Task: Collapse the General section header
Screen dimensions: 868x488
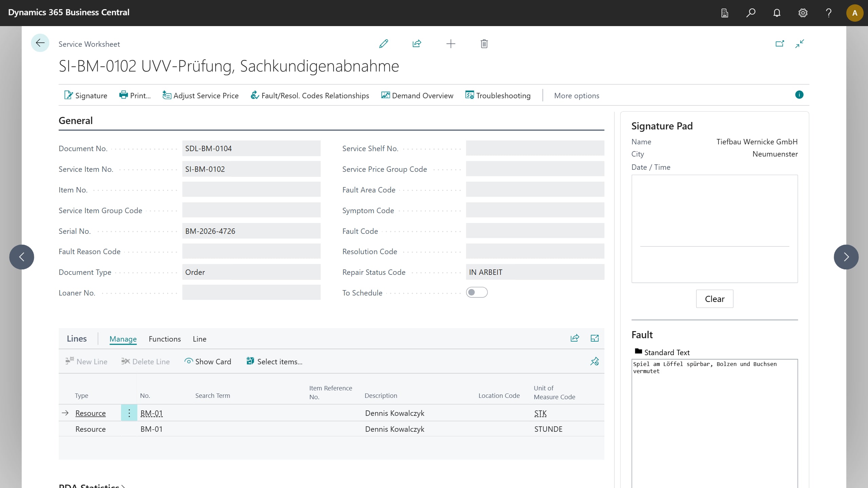Action: 76,121
